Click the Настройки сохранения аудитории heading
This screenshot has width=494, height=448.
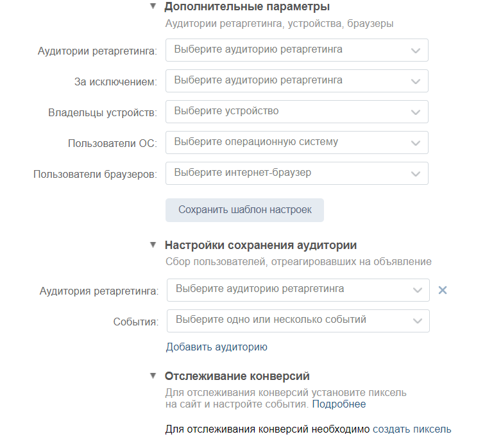pyautogui.click(x=260, y=245)
